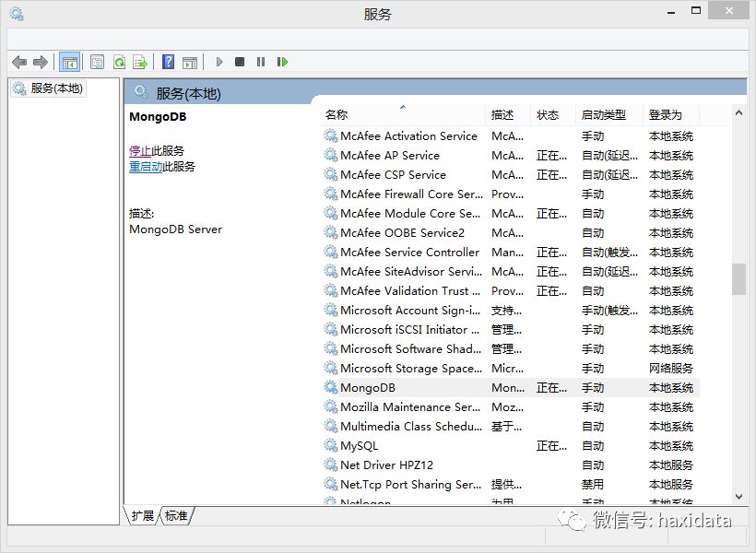Click gear icon beside Net Driver HPZ12
756x553 pixels.
[x=331, y=465]
